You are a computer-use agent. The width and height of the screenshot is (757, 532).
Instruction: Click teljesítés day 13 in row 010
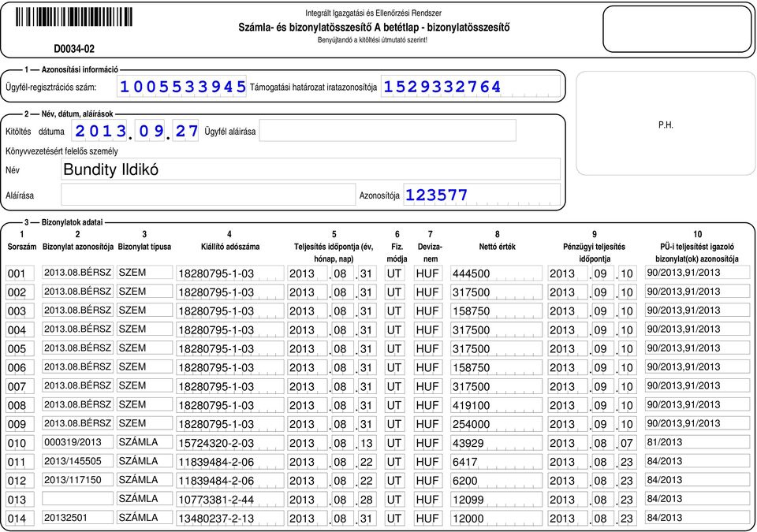(x=367, y=443)
